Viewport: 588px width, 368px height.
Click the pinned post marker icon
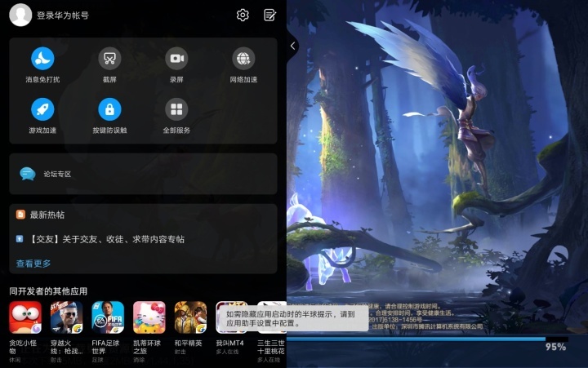coord(20,239)
